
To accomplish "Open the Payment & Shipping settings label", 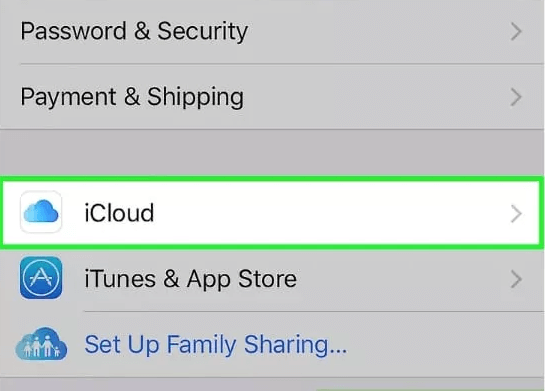I will [132, 97].
